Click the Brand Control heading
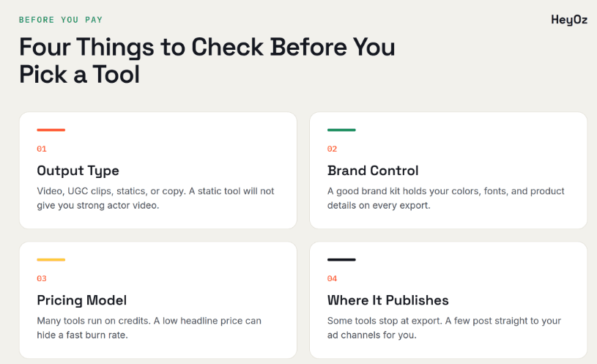Screen dimensions: 597x364 click(x=373, y=171)
